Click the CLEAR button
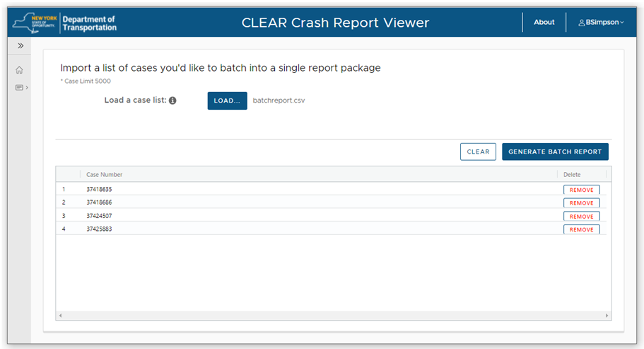Image resolution: width=644 pixels, height=349 pixels. click(x=478, y=151)
